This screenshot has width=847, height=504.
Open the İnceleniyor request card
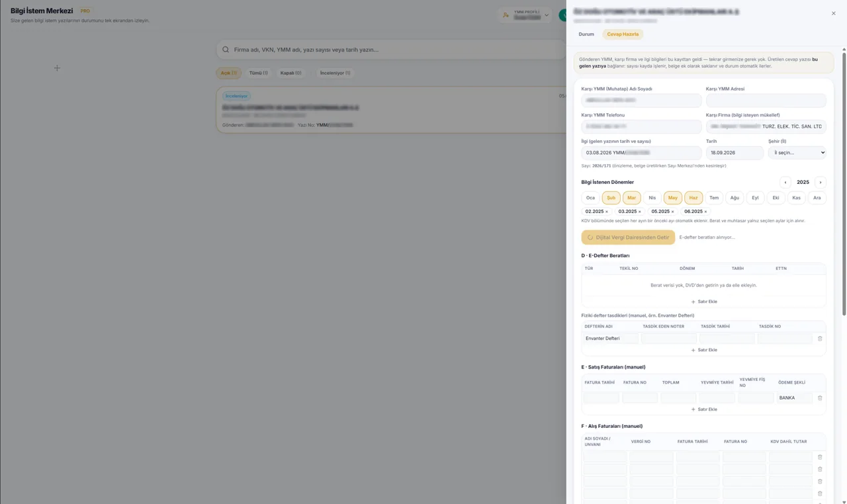point(391,110)
